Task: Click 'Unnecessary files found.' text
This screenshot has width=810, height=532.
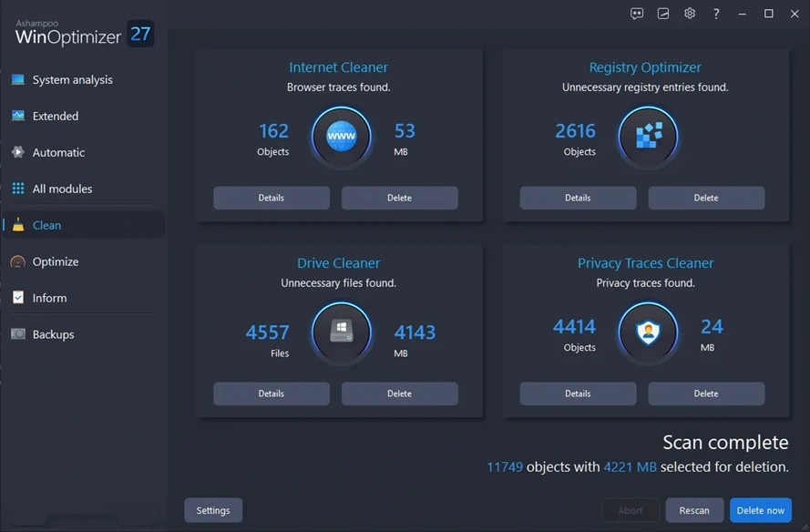Action: click(x=338, y=283)
